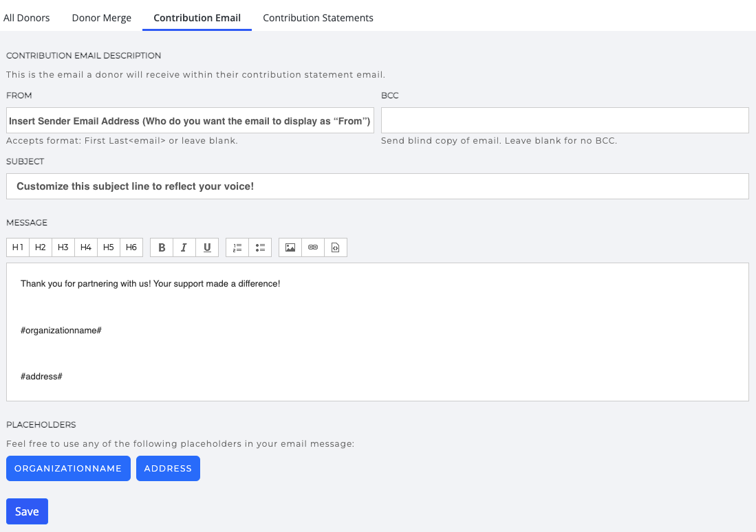Insert an image into the message
Viewport: 756px width, 532px height.
pos(290,247)
